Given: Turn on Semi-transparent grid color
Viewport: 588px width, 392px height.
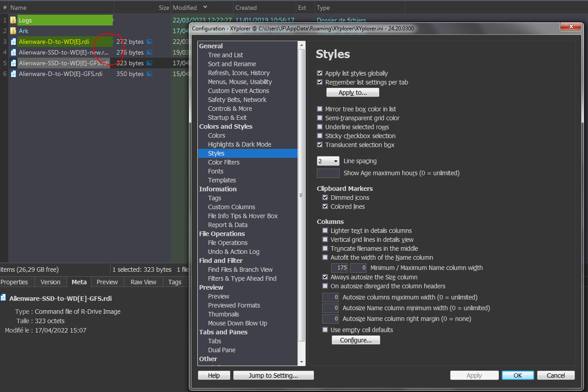Looking at the screenshot, I should tap(320, 118).
